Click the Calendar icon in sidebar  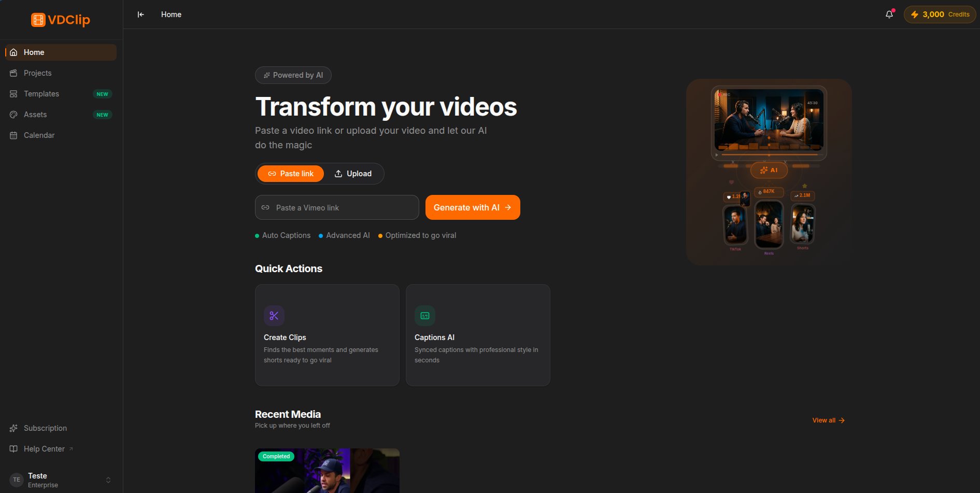click(x=13, y=135)
